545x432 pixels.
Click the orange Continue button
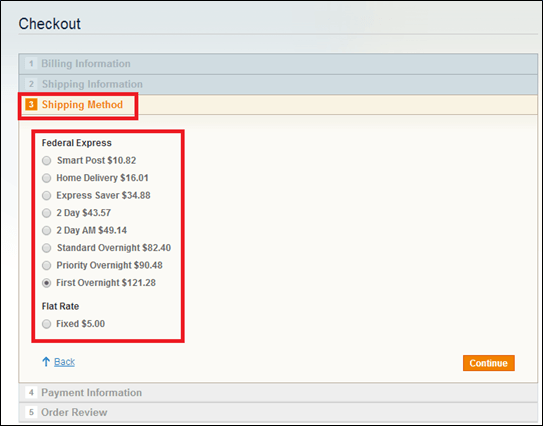tap(488, 363)
